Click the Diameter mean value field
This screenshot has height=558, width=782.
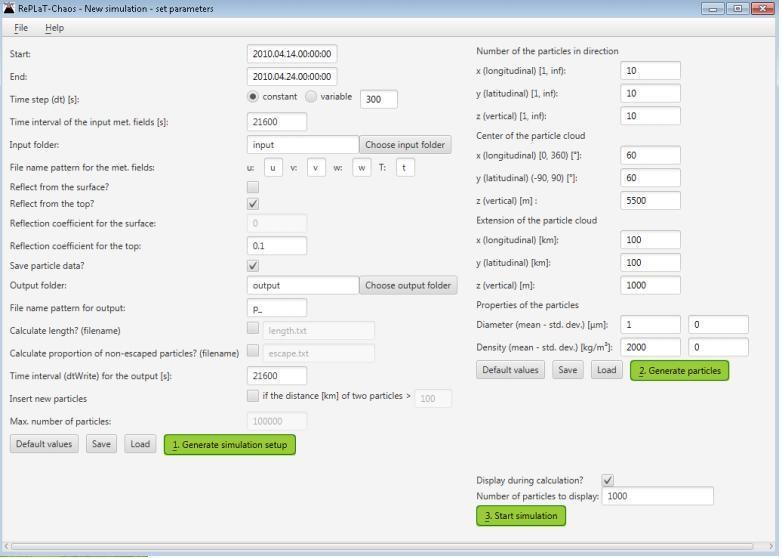pos(650,325)
